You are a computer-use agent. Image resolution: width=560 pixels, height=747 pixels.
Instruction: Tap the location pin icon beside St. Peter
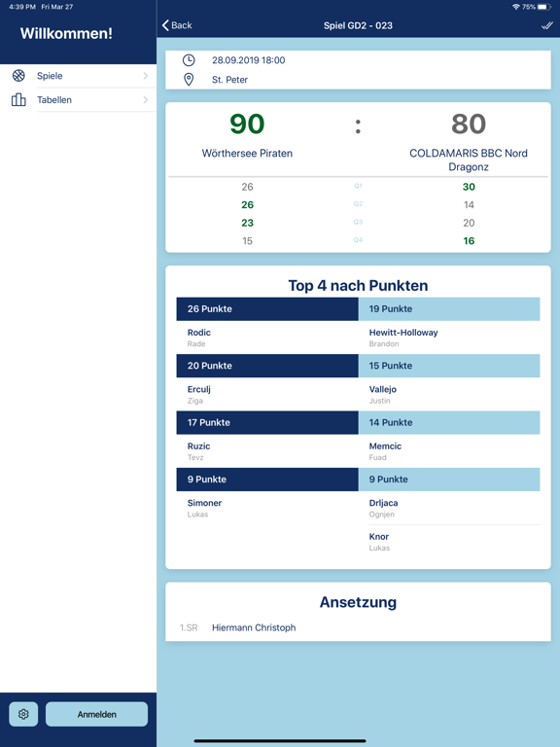(x=189, y=79)
